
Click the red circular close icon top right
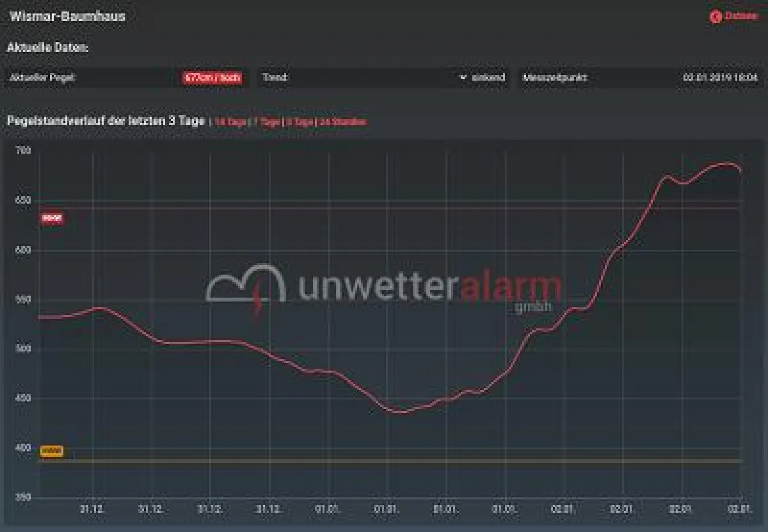[716, 17]
